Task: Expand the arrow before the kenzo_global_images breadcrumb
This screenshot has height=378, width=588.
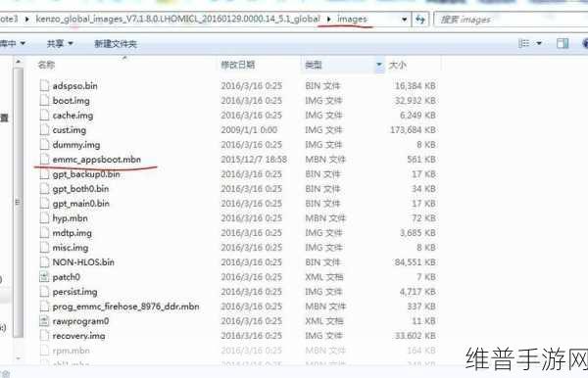Action: [x=27, y=19]
